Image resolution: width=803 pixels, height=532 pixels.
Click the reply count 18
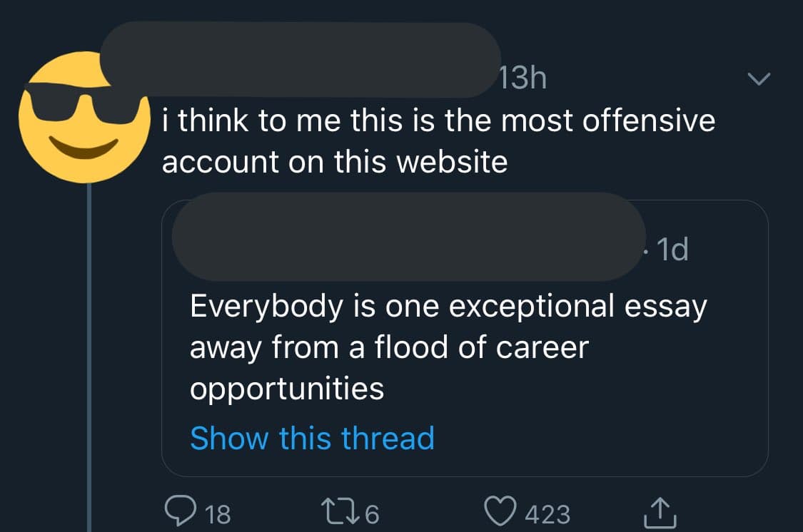pos(218,513)
